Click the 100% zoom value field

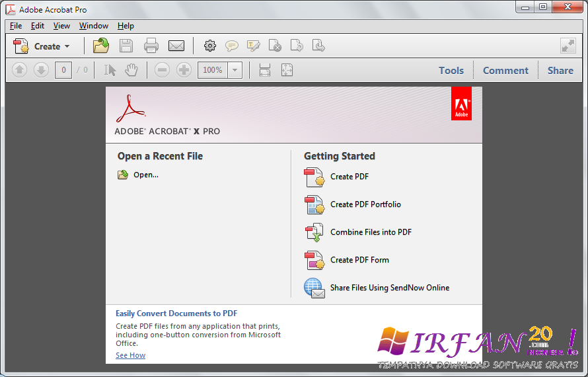click(213, 70)
